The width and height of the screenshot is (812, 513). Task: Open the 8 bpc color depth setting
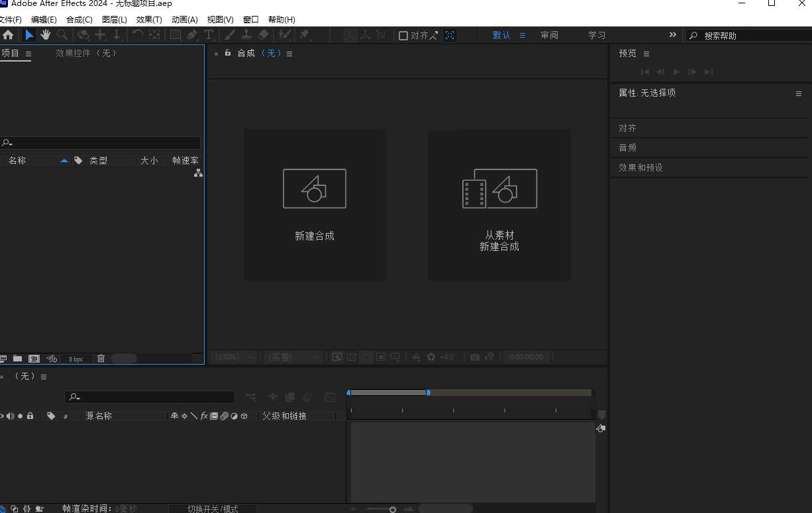pos(76,359)
